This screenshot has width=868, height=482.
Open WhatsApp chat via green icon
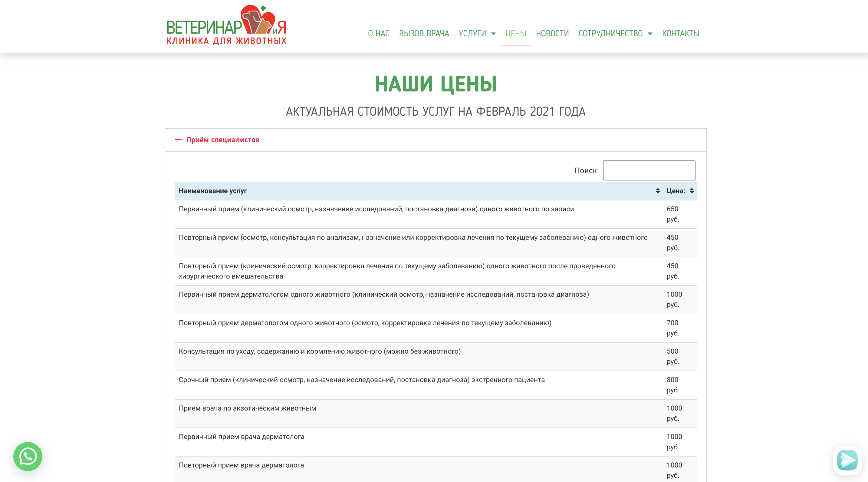click(x=28, y=457)
